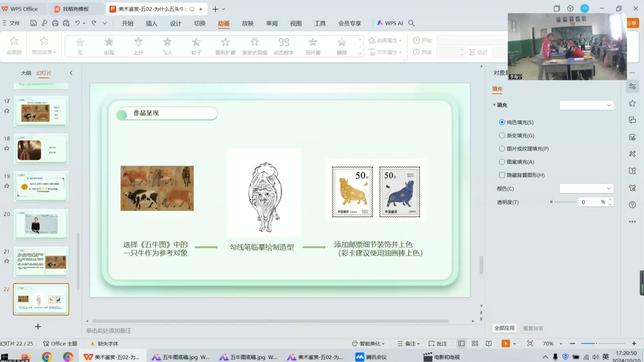Open the 颜色(C) color dropdown

pyautogui.click(x=587, y=188)
